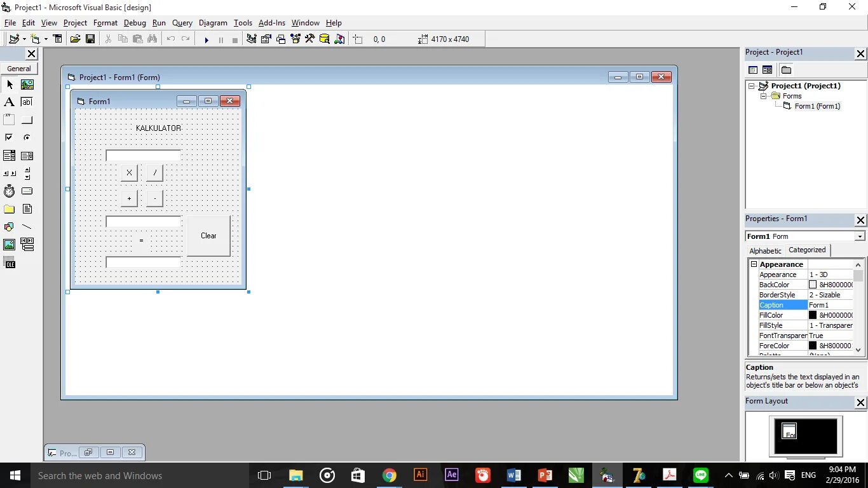This screenshot has width=868, height=488.
Task: Select the Caption property row
Action: click(x=805, y=305)
